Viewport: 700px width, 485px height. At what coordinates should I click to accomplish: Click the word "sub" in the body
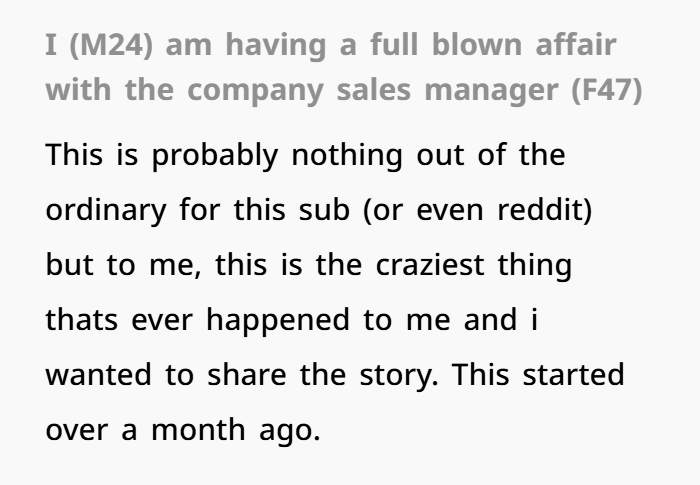click(324, 210)
